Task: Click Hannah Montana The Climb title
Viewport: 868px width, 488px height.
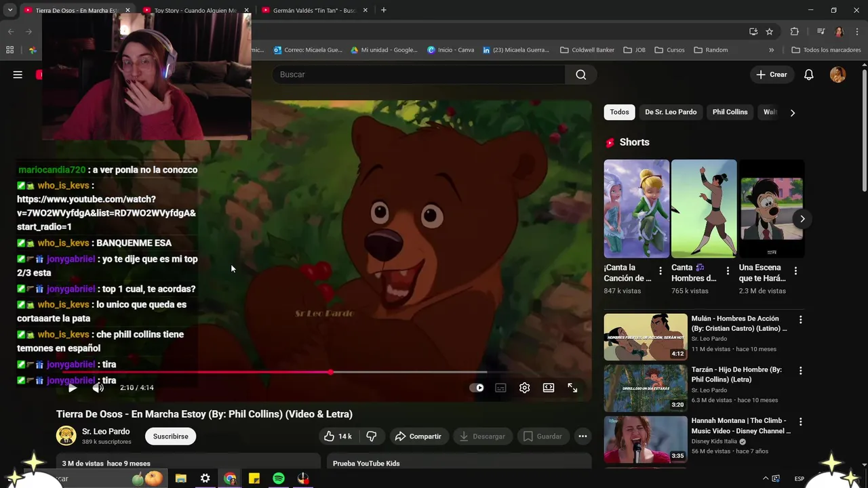Action: pyautogui.click(x=741, y=426)
